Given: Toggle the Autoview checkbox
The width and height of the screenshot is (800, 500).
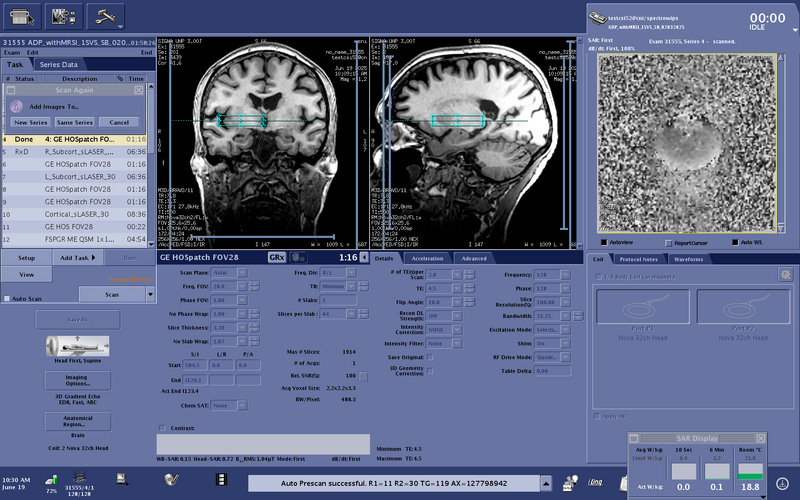Looking at the screenshot, I should point(604,242).
